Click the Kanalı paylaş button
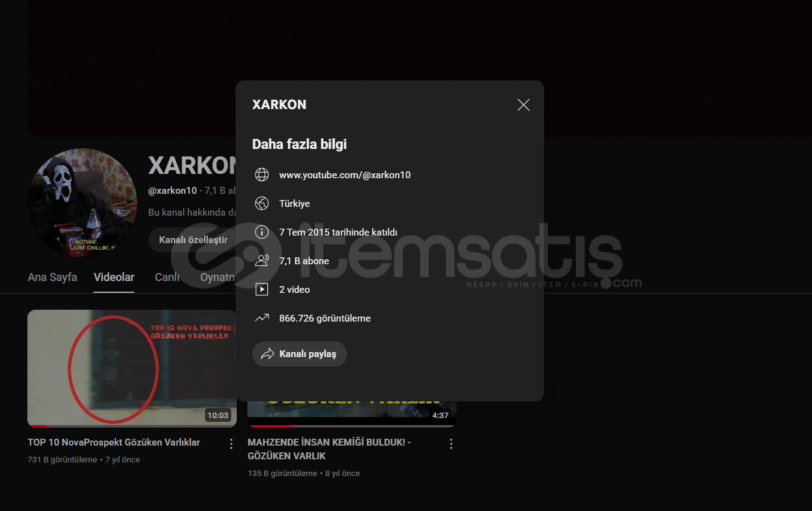 click(300, 354)
